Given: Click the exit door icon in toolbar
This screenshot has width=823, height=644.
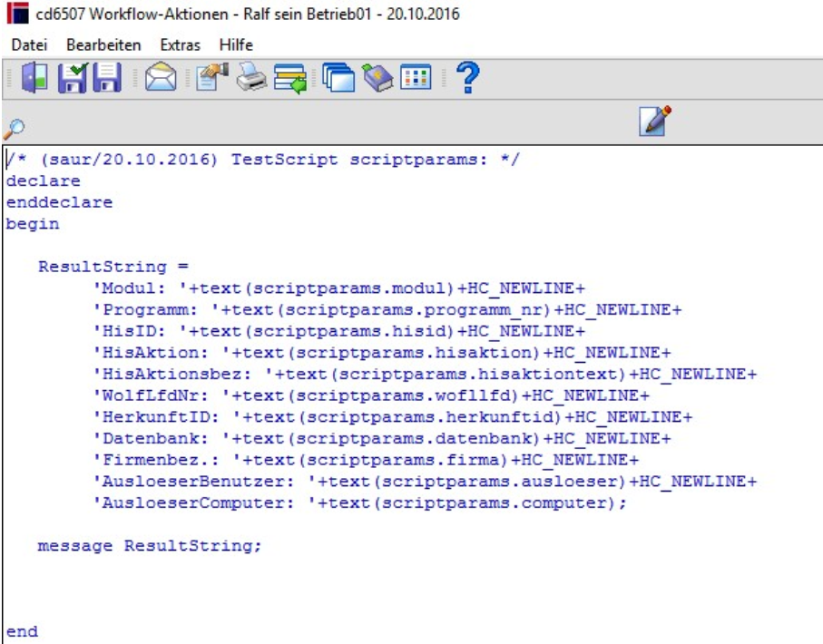Looking at the screenshot, I should click(34, 78).
